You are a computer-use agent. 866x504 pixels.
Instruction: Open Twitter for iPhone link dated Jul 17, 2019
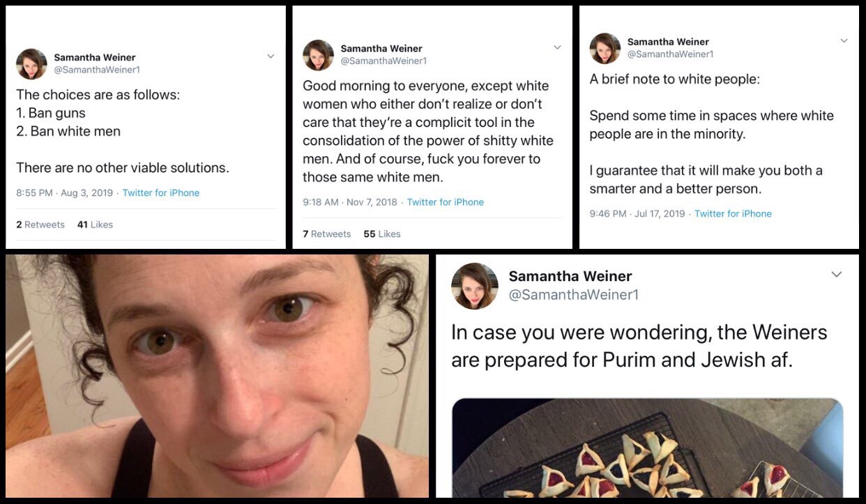tap(734, 214)
